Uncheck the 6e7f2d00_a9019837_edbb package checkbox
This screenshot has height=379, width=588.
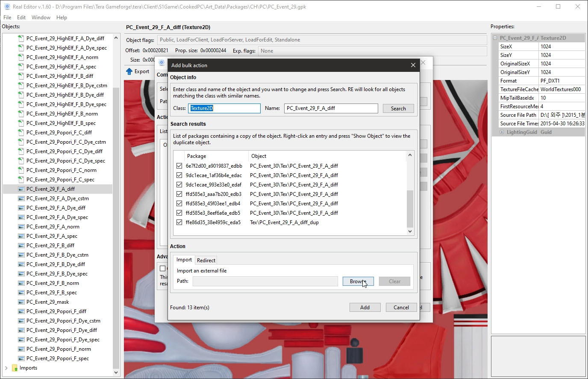tap(179, 166)
